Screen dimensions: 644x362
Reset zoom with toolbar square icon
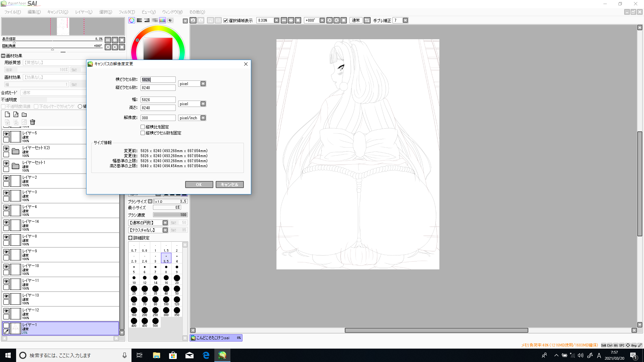(298, 20)
